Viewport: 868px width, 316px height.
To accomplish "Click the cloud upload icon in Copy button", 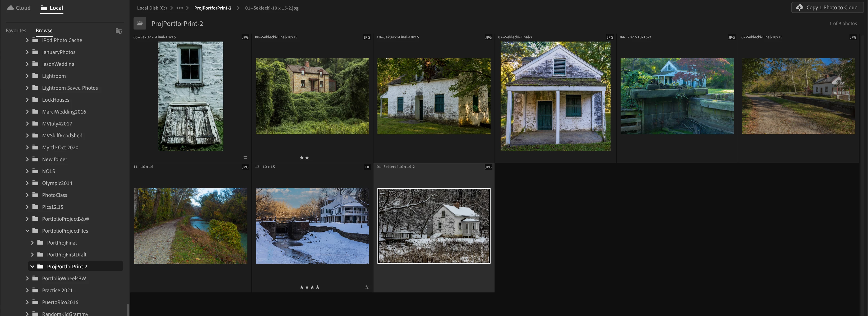I will [x=799, y=7].
